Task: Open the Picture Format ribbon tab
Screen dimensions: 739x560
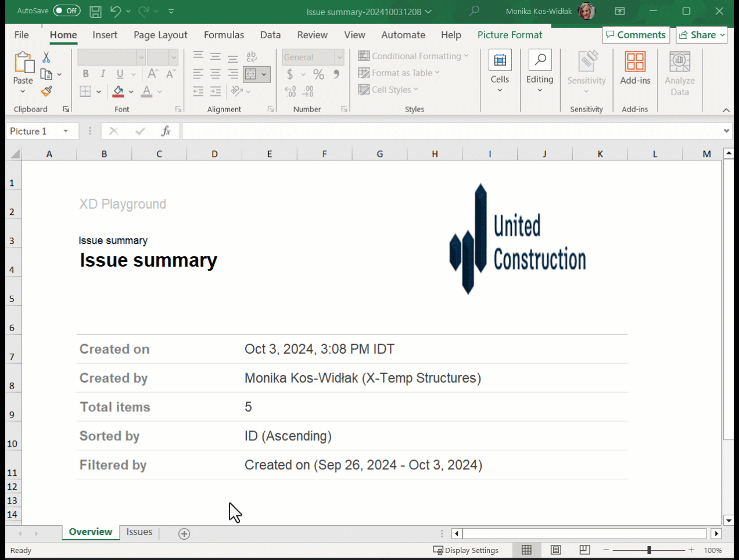Action: [510, 35]
